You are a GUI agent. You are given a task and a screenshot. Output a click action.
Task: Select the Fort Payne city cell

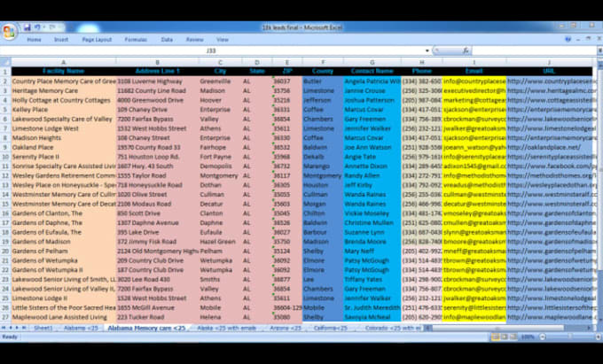pos(220,157)
